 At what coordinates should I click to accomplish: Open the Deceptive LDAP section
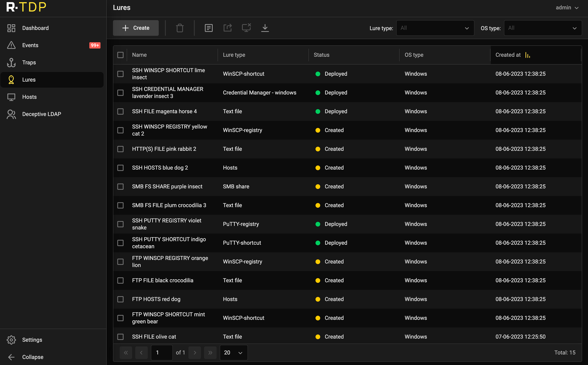tap(41, 114)
